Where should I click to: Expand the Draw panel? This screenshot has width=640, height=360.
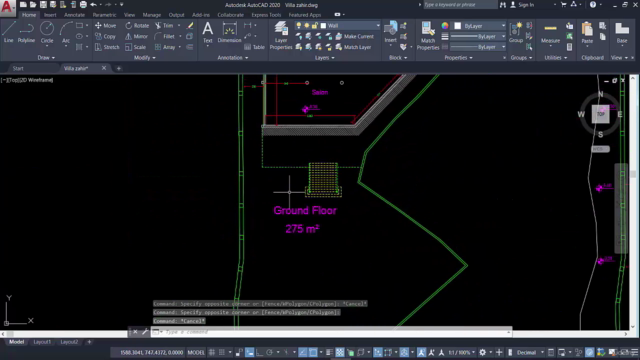46,58
